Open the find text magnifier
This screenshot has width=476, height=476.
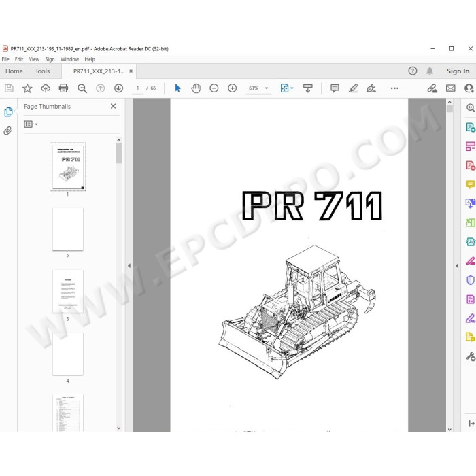(x=82, y=88)
